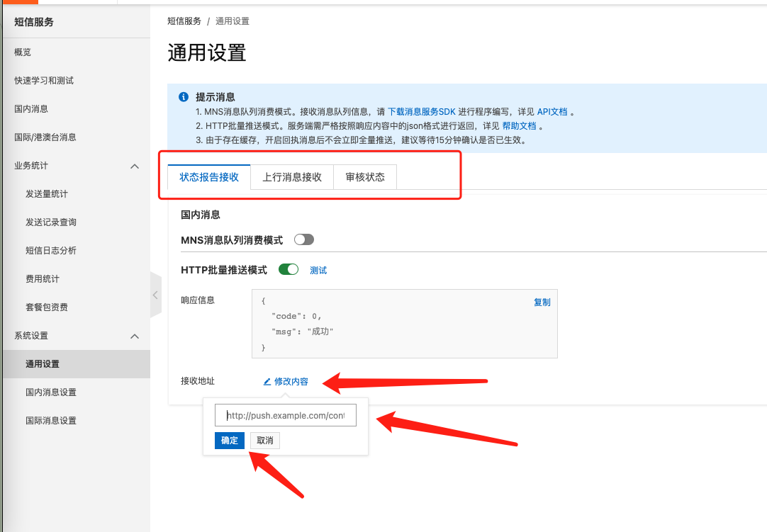This screenshot has width=767, height=532.
Task: Select the 状态报告接收 tab
Action: click(x=209, y=177)
